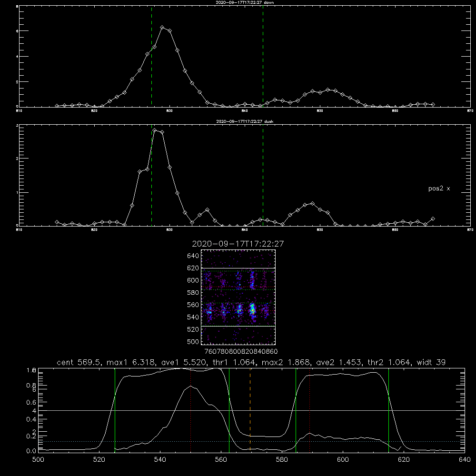Click the green solid line near 563 in bottom plot
This screenshot has height=476, width=476.
pyautogui.click(x=229, y=410)
